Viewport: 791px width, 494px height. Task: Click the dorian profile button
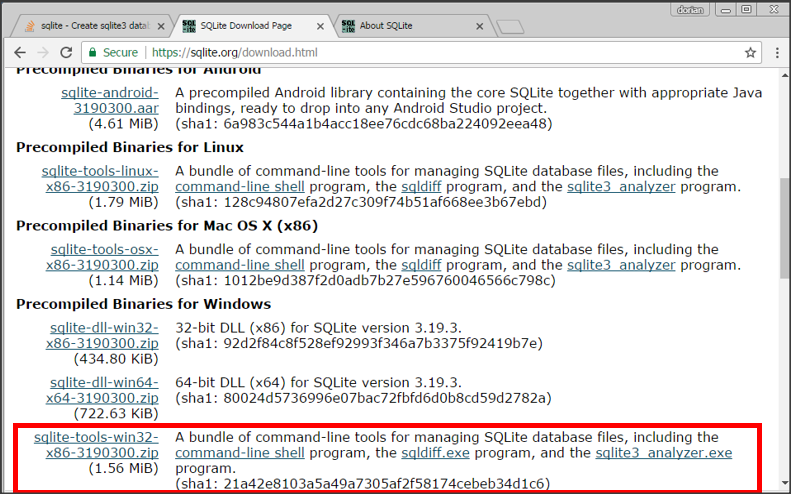point(690,10)
